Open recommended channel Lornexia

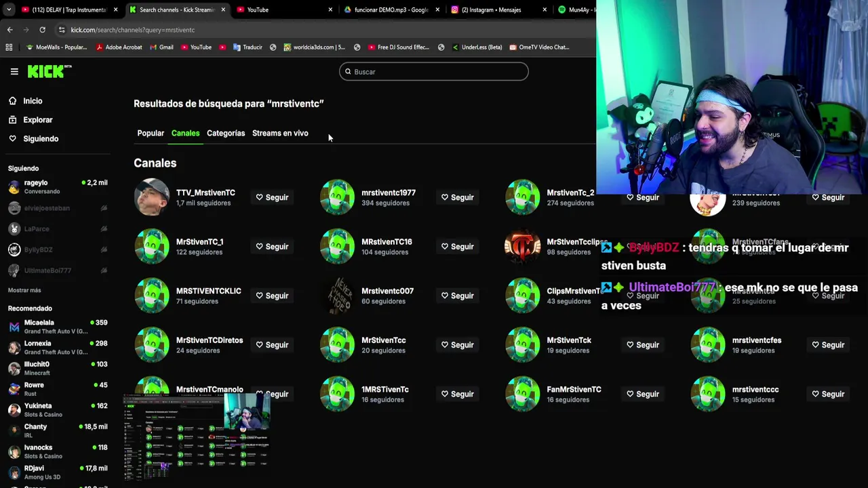click(58, 348)
